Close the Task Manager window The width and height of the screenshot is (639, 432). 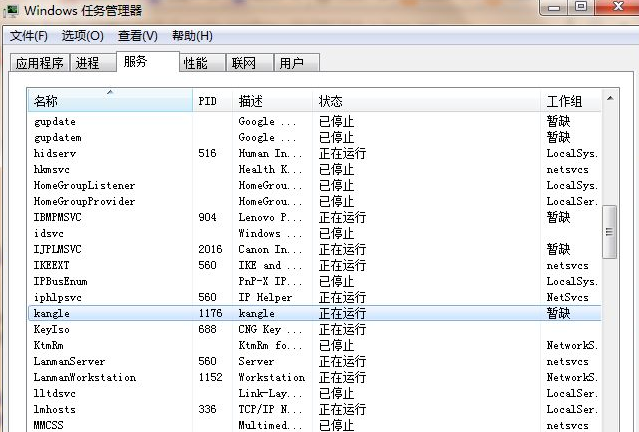click(618, 7)
